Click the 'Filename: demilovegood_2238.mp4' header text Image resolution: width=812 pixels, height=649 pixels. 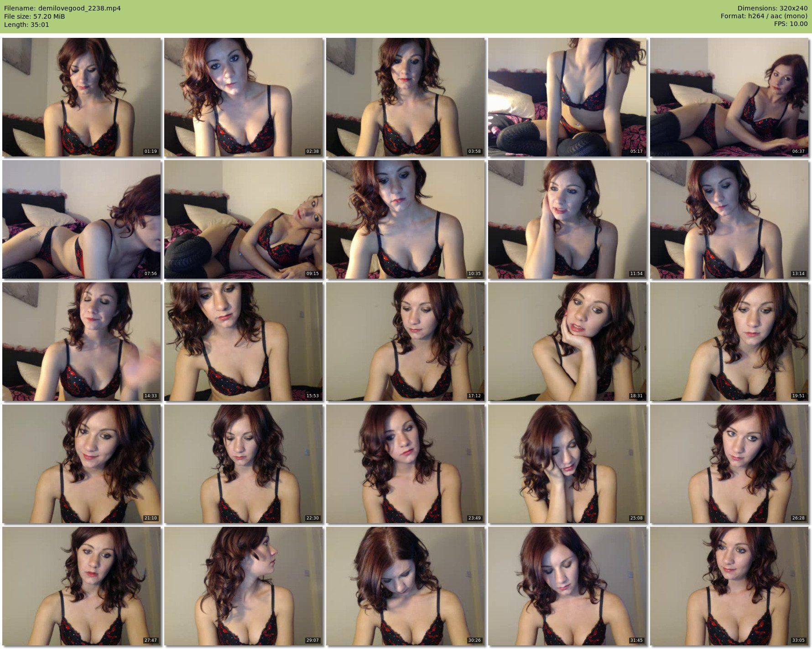[62, 8]
